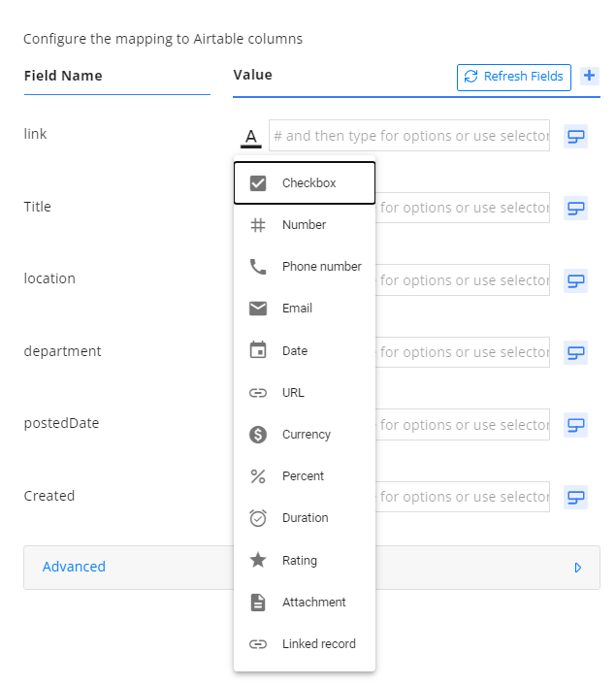Select the Rating option with star
The width and height of the screenshot is (616, 685).
[305, 561]
